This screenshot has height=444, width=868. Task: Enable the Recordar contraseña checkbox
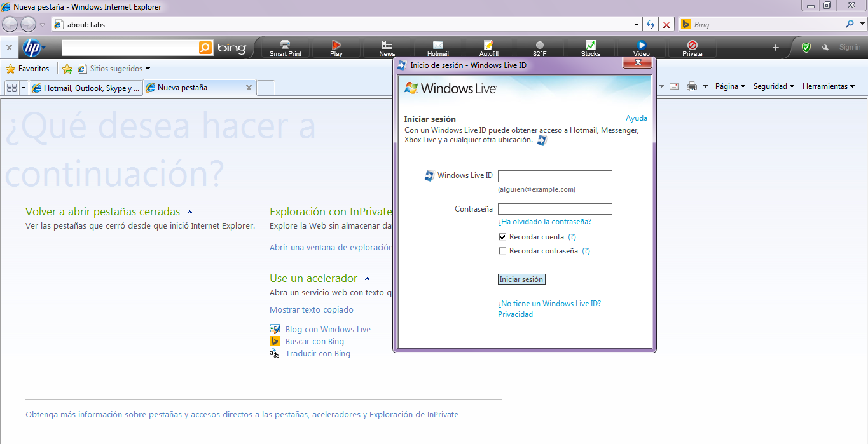[502, 250]
